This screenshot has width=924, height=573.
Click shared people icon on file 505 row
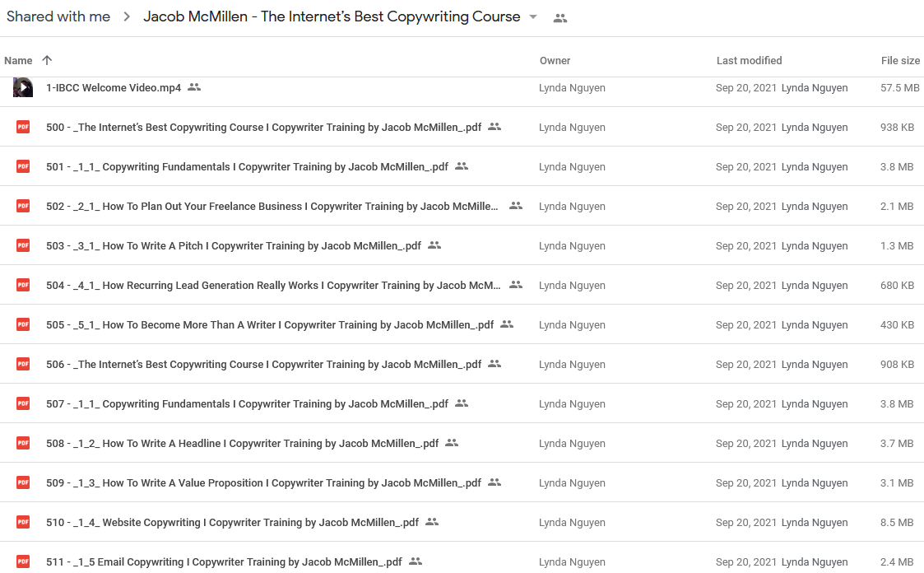507,324
